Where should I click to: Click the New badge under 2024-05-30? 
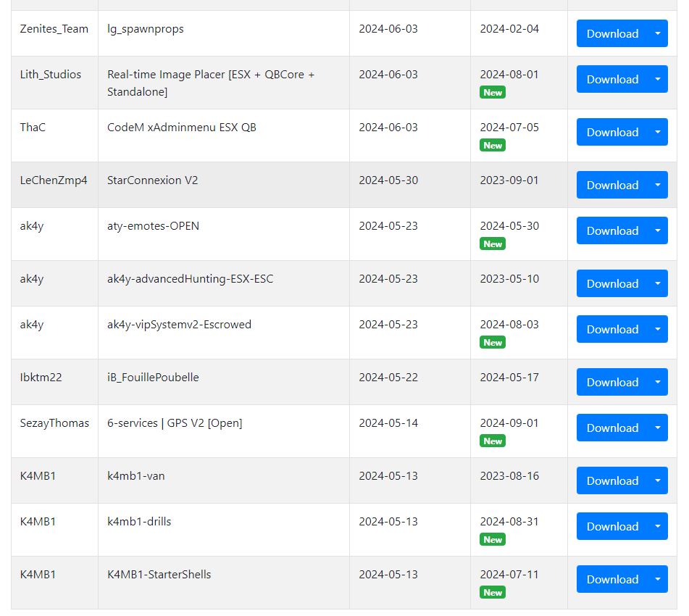point(493,244)
